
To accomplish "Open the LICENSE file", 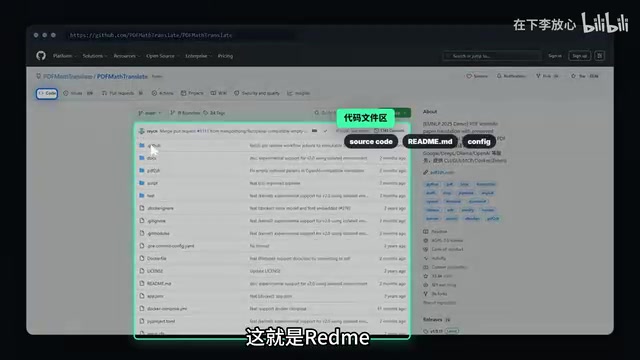I will click(155, 271).
